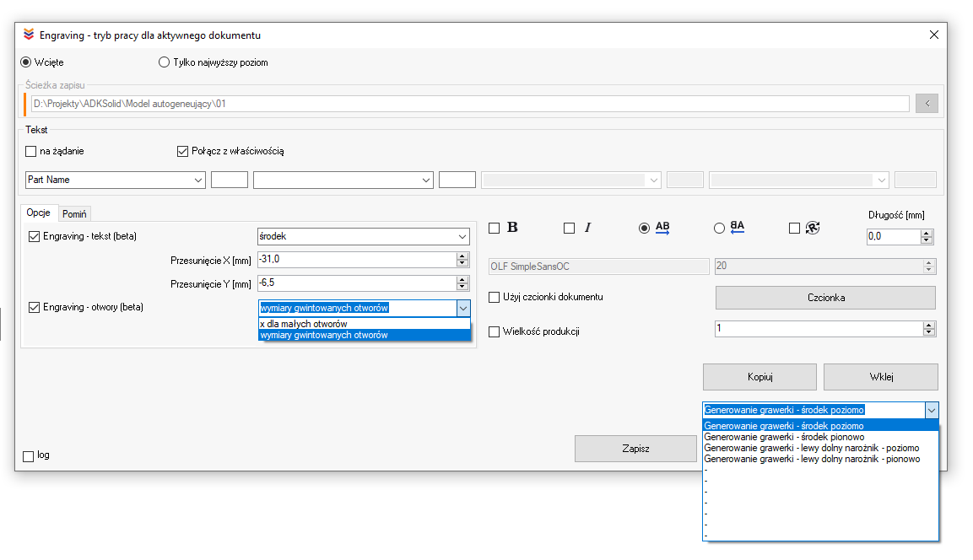Click the Kopiuj button

point(759,377)
